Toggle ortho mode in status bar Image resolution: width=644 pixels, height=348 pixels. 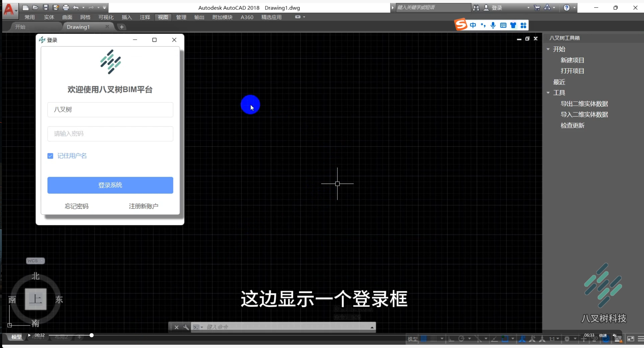click(x=451, y=339)
